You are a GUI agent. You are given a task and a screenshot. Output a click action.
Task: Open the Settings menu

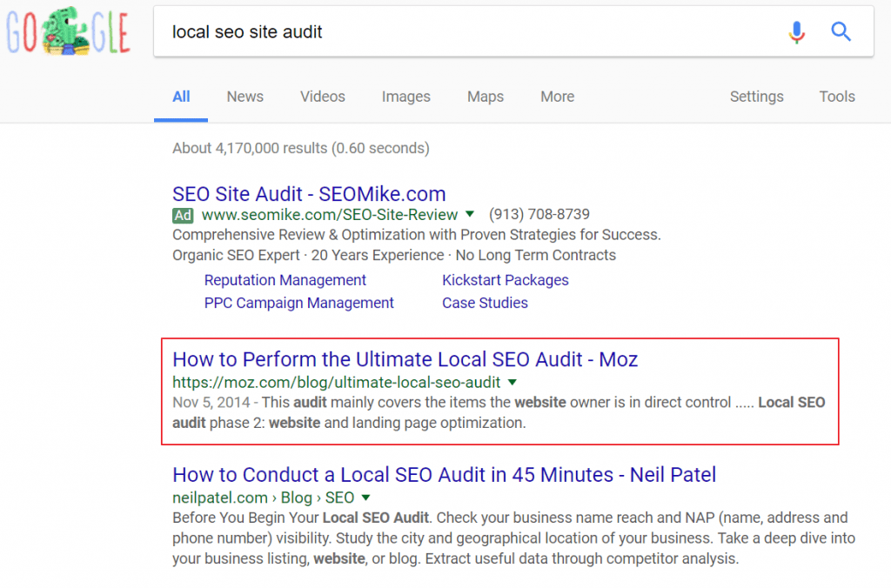click(756, 97)
